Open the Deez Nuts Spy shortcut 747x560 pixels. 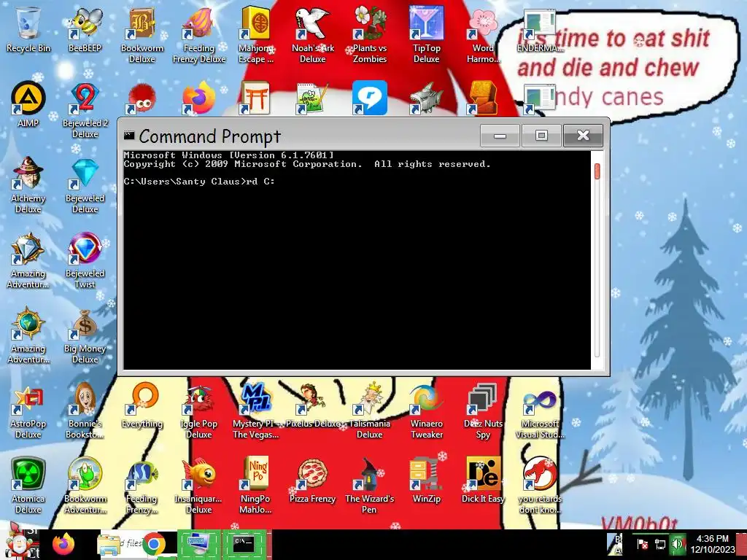[x=483, y=411]
